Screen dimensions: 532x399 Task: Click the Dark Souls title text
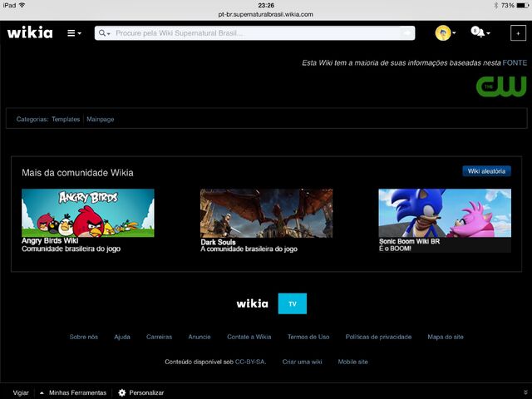click(218, 242)
